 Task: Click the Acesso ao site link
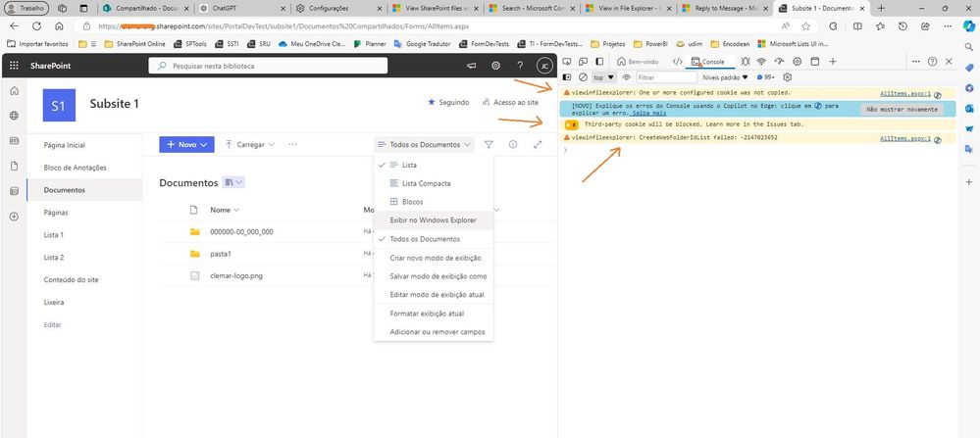coord(510,102)
